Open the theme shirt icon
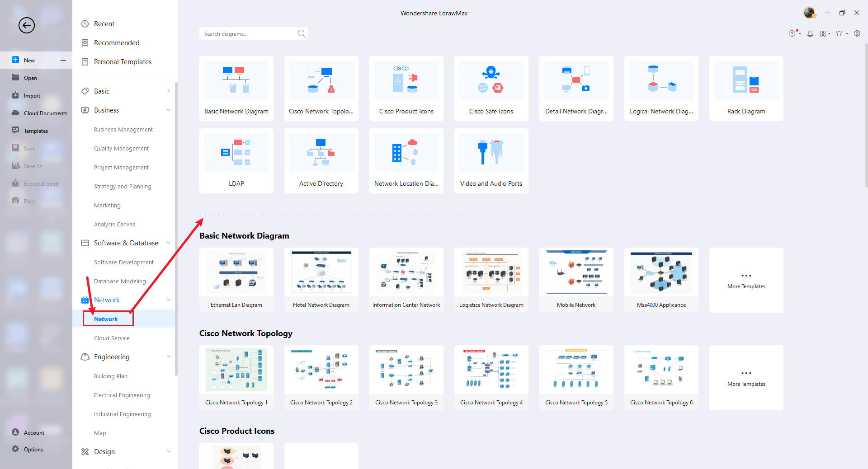Viewport: 868px width, 469px height. (x=840, y=33)
